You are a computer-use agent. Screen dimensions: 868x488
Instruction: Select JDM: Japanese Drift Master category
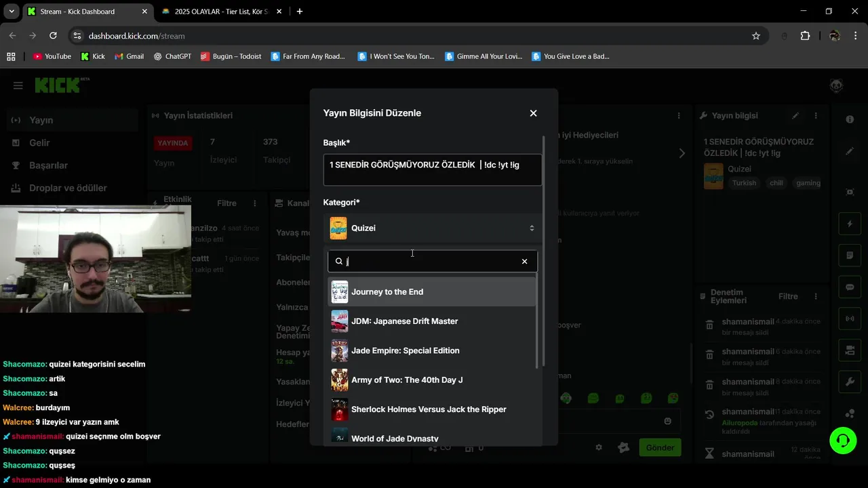(x=432, y=321)
